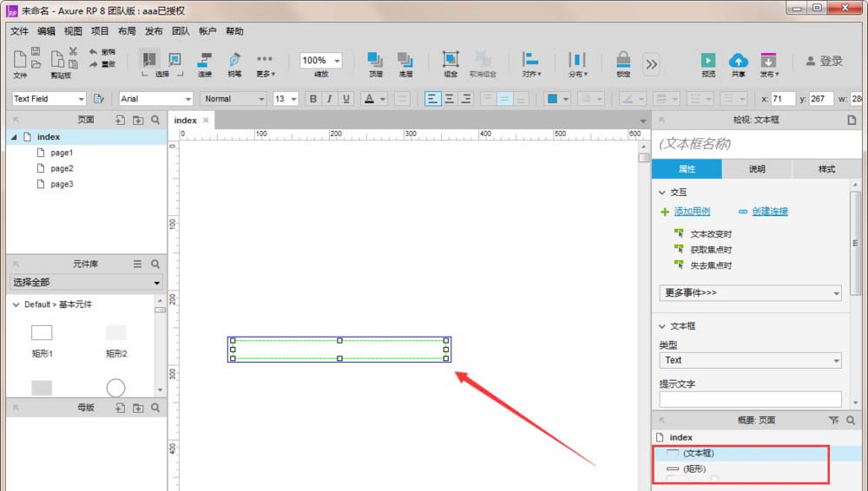Open the 选择全部 library dropdown
Image resolution: width=868 pixels, height=491 pixels.
pyautogui.click(x=87, y=282)
